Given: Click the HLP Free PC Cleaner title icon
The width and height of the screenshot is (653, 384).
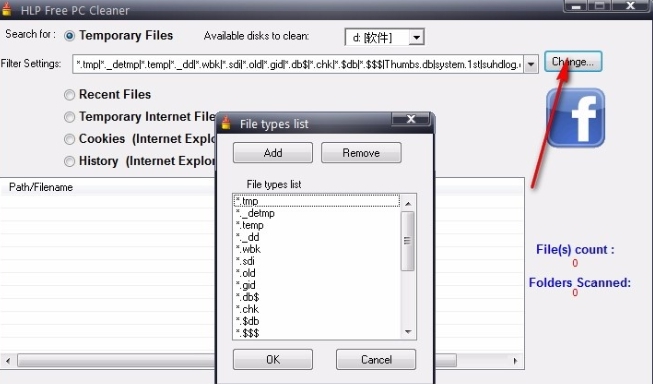Looking at the screenshot, I should click(6, 9).
